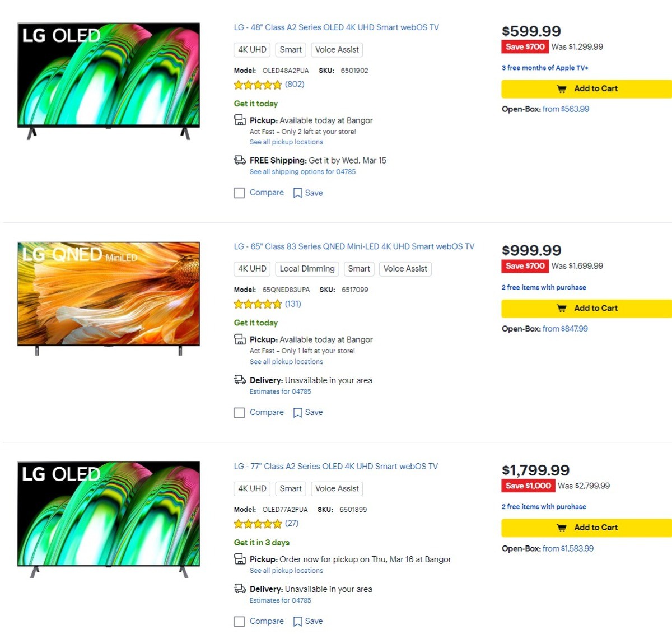
Task: Check the Compare box for the 48" A2 OLED
Action: click(239, 193)
